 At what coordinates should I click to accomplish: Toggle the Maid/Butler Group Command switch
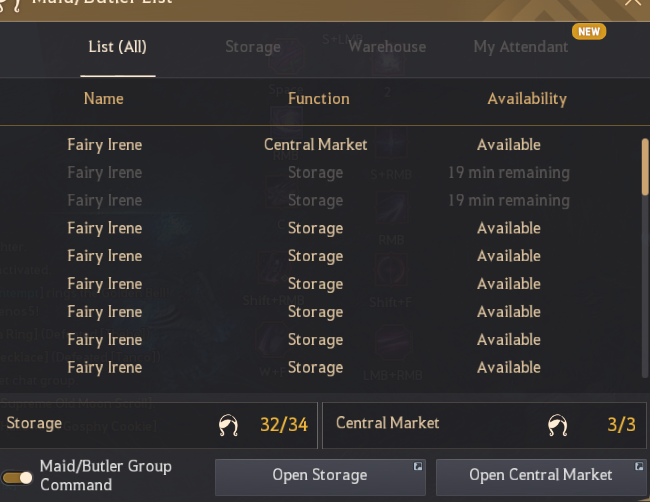(18, 478)
